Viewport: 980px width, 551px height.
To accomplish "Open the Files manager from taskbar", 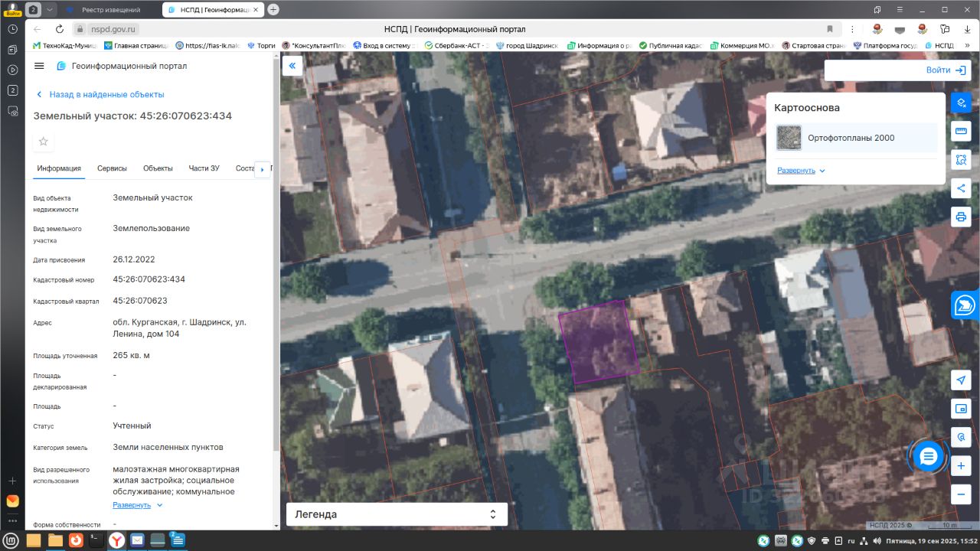I will [54, 540].
